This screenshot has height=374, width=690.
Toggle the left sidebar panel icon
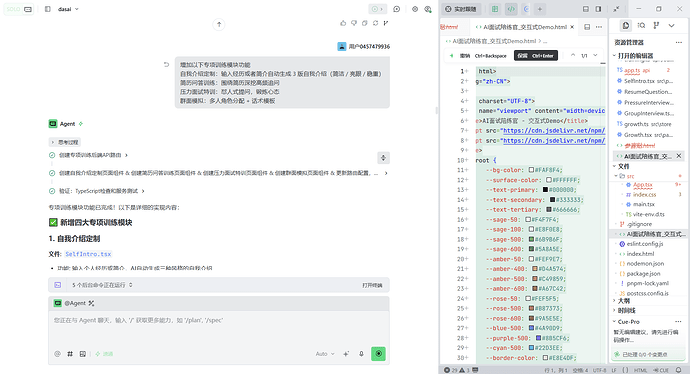tap(48, 9)
